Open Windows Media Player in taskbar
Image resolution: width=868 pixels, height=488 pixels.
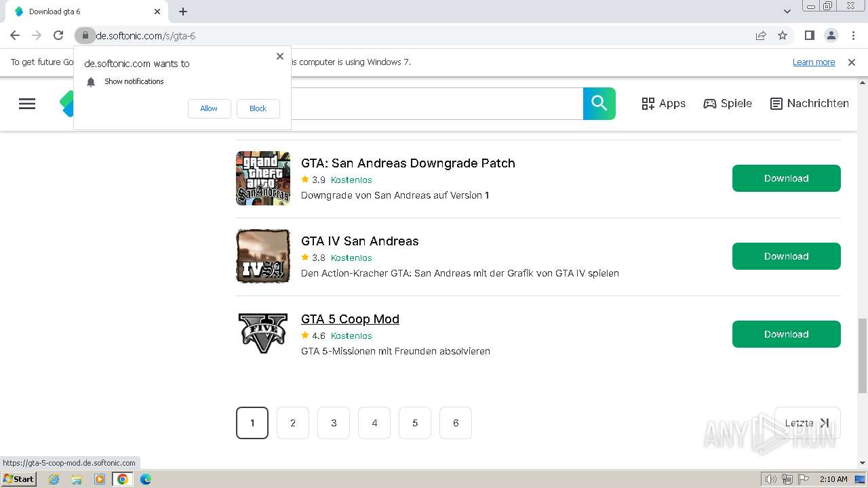(100, 479)
